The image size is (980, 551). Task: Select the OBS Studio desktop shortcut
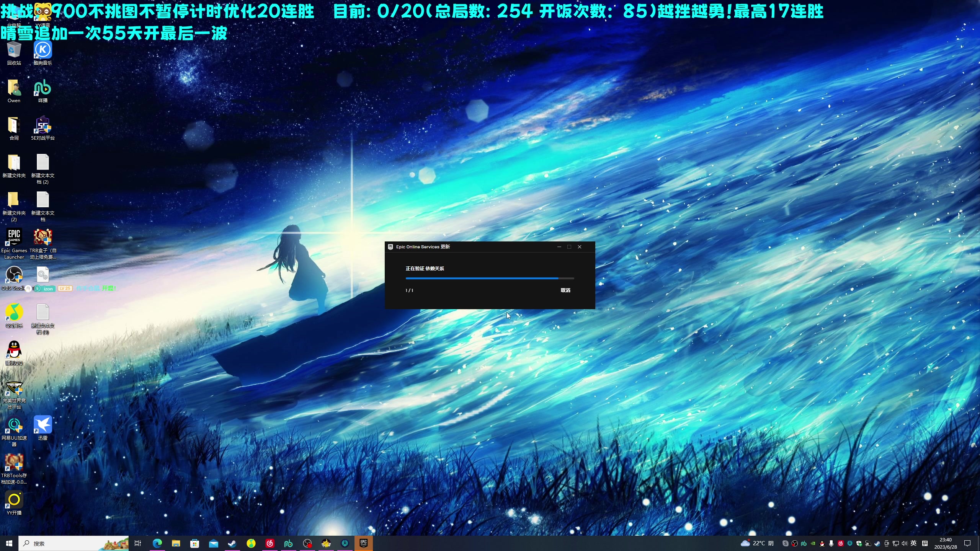tap(14, 279)
